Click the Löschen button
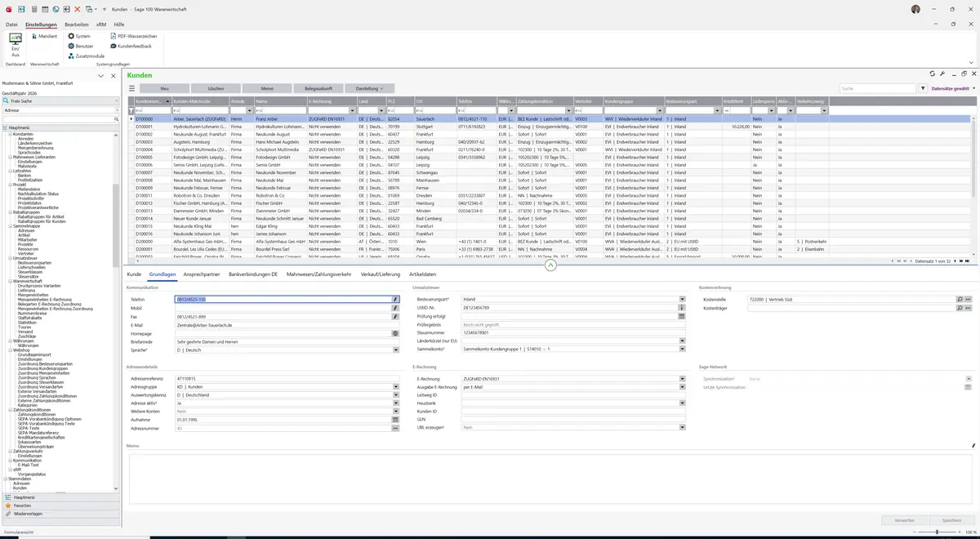 coord(216,88)
